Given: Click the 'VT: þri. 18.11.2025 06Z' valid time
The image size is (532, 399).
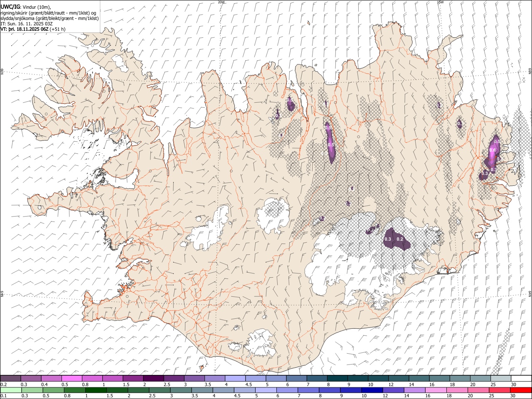Looking at the screenshot, I should click(25, 29).
